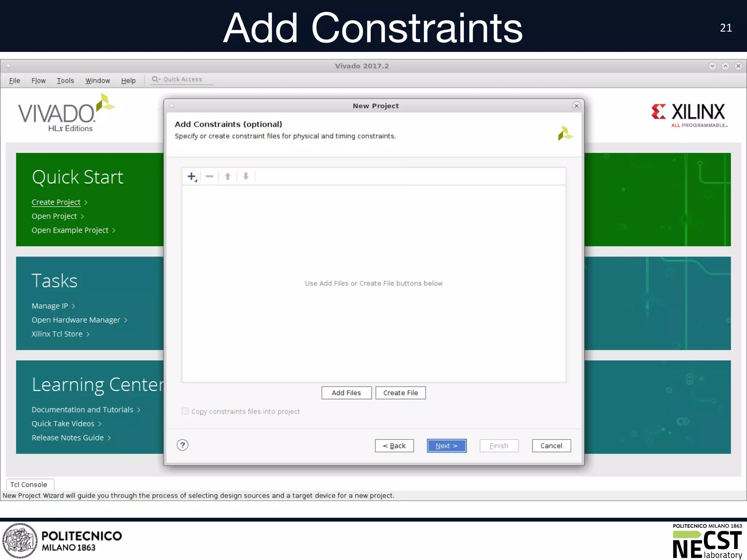Click the Open Project link
Image resolution: width=747 pixels, height=560 pixels.
click(54, 216)
